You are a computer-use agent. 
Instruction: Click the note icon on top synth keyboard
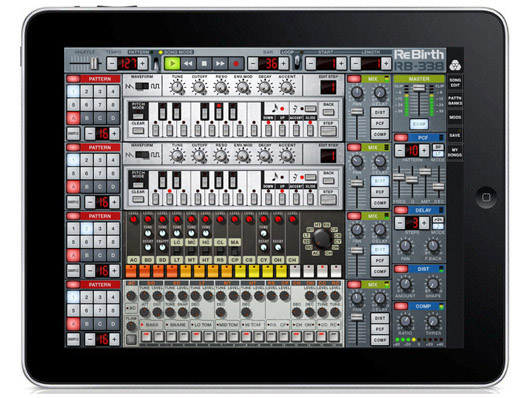pos(276,109)
